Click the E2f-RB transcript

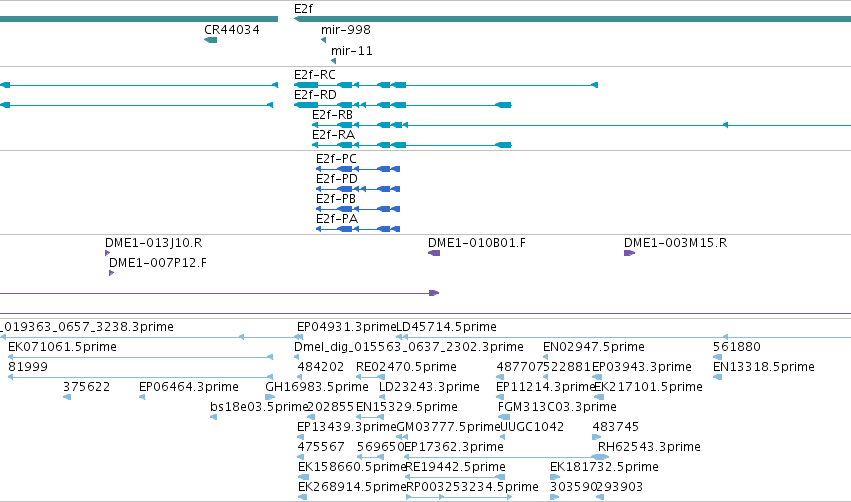click(x=581, y=125)
